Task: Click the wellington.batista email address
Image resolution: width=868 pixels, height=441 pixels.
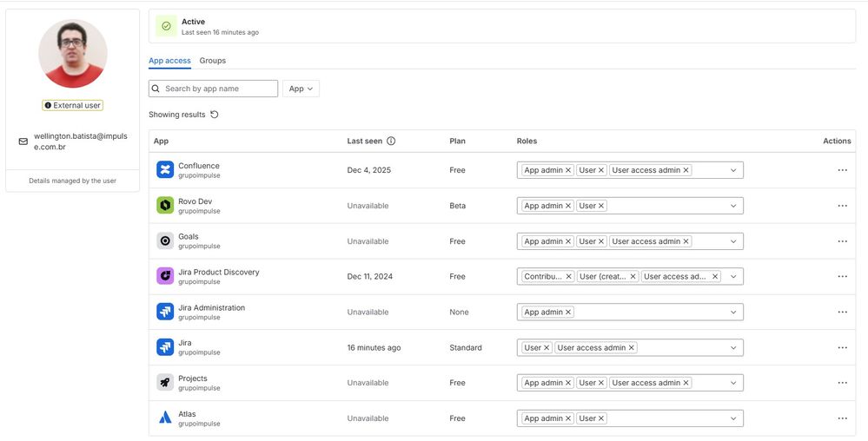Action: 81,142
